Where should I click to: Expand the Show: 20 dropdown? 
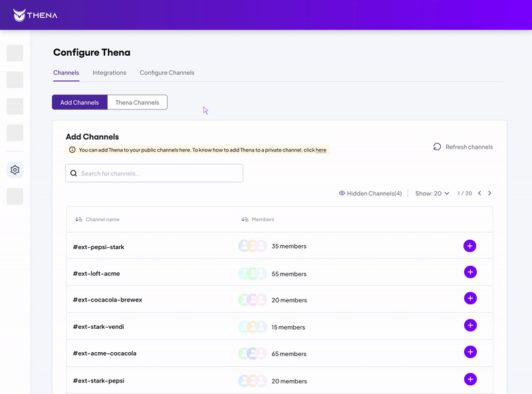coord(432,193)
